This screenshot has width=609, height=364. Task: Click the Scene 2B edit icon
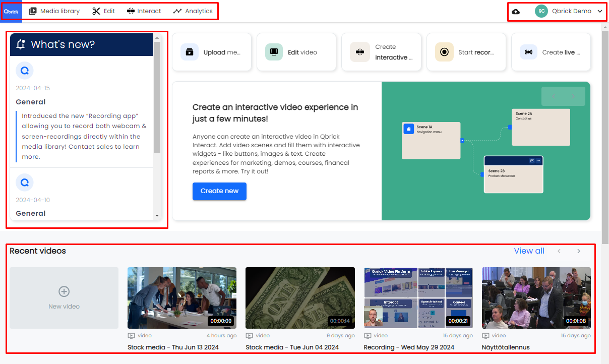[531, 161]
